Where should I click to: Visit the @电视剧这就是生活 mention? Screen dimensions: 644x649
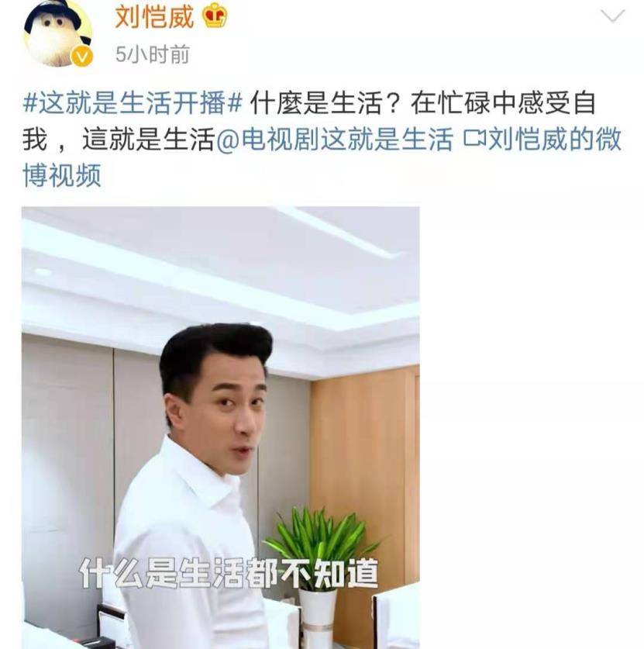point(334,139)
